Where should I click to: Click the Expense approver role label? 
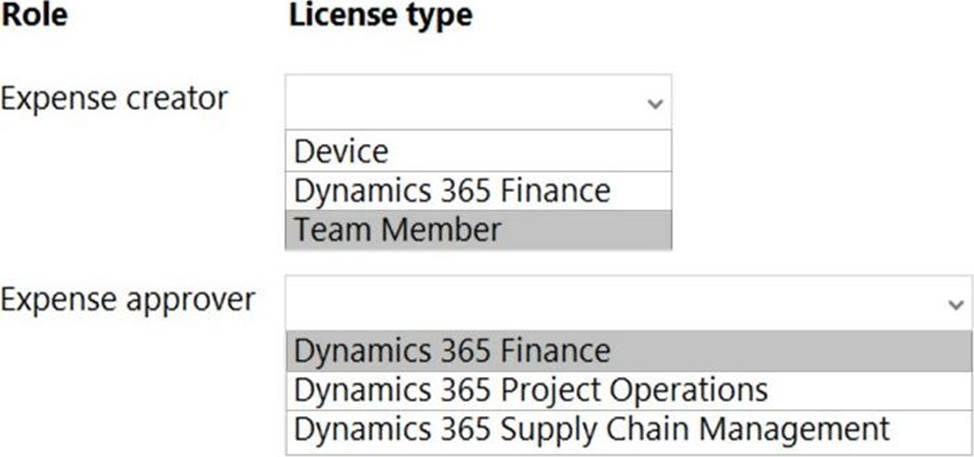(x=128, y=299)
